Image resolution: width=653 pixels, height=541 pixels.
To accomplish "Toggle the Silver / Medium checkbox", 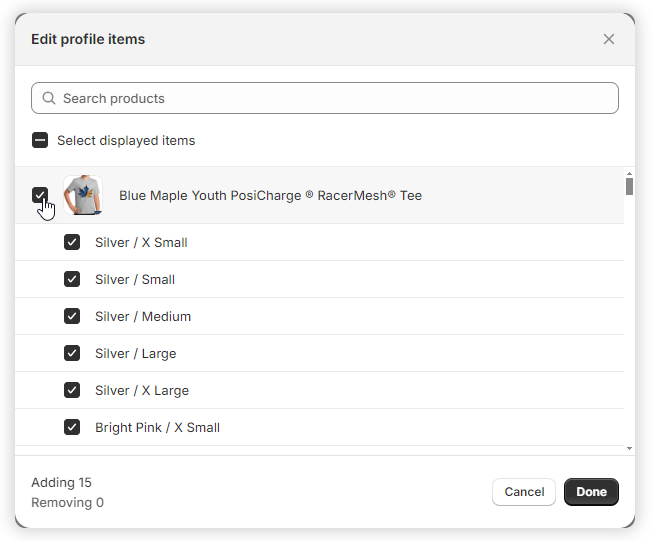I will pyautogui.click(x=72, y=317).
